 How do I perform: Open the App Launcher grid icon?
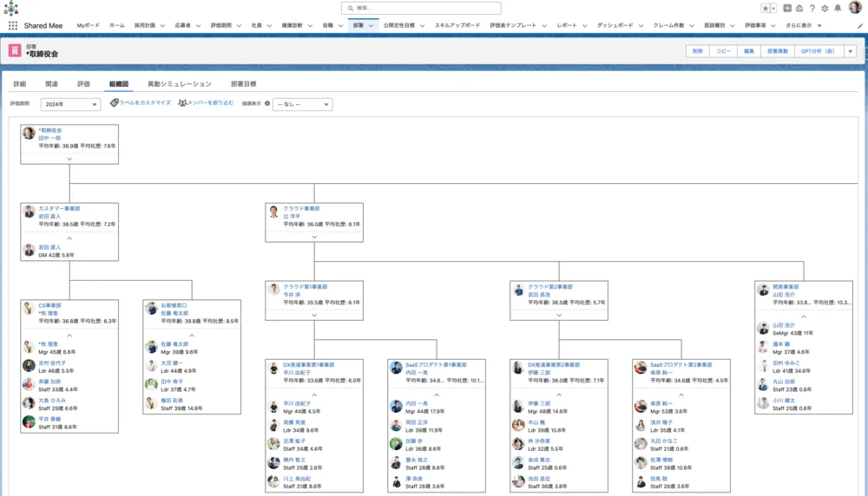click(x=13, y=26)
